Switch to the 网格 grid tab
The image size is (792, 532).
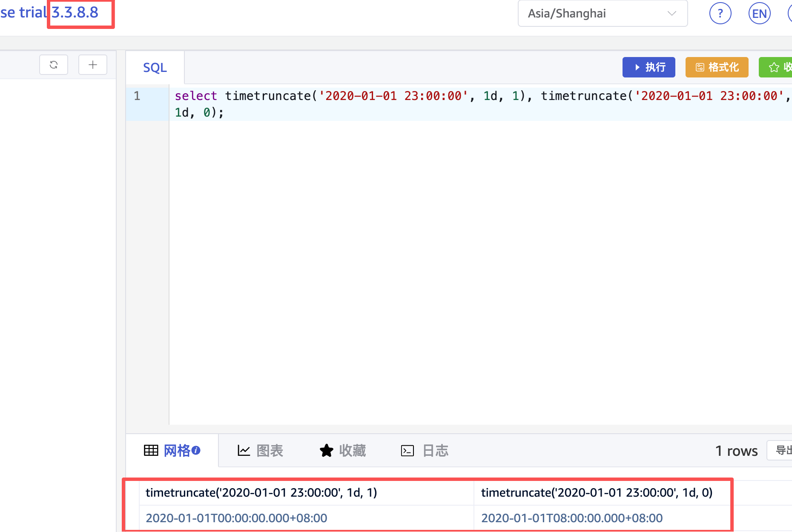click(172, 450)
